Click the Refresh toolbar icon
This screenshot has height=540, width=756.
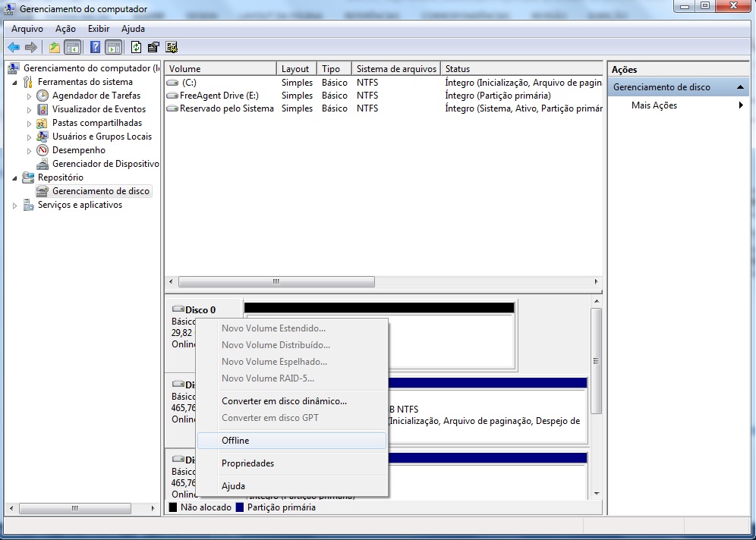tap(136, 47)
